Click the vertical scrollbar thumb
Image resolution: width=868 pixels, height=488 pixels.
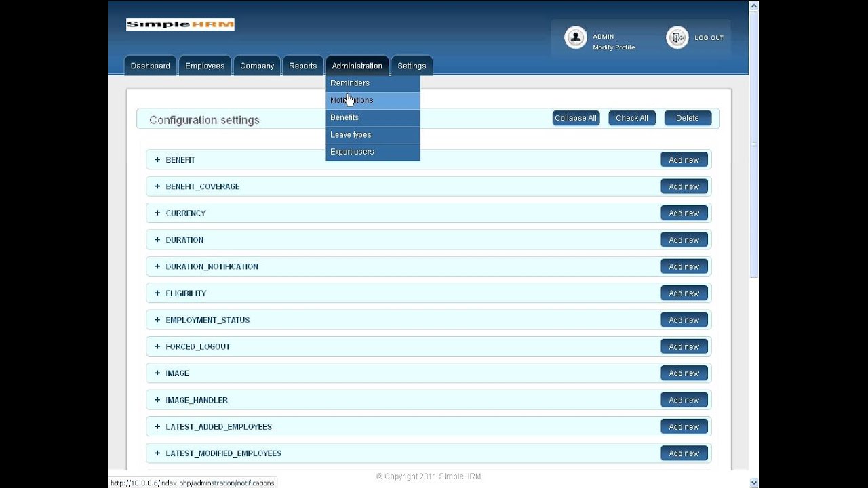click(754, 144)
